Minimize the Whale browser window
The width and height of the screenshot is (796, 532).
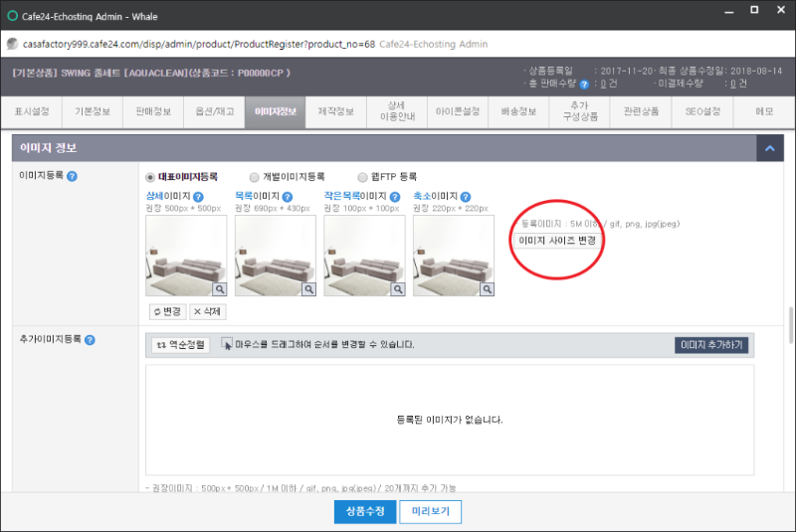point(729,10)
